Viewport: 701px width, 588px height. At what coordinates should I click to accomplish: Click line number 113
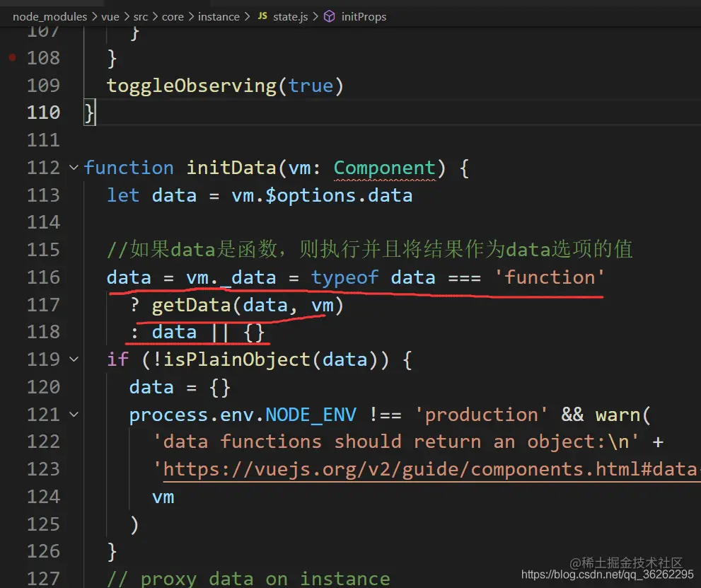(43, 195)
